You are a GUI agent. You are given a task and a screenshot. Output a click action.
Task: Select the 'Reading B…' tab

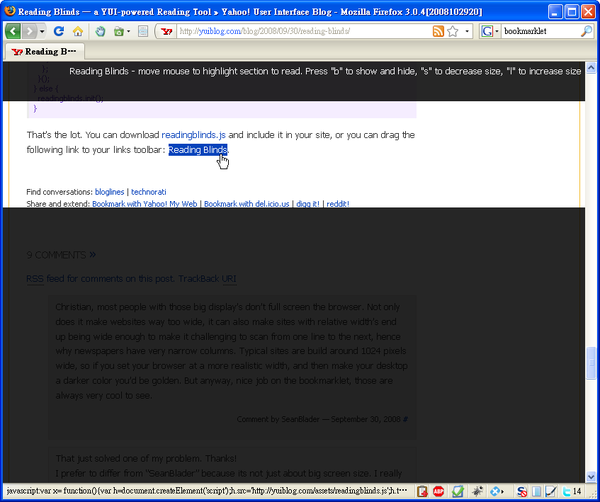(x=44, y=51)
